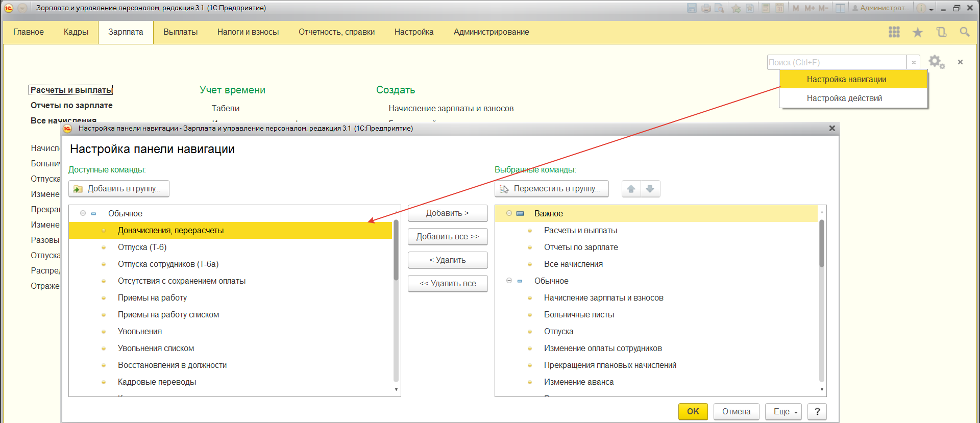The height and width of the screenshot is (423, 980).
Task: Open Начисление зарплаты и взносов link under Создать
Action: pyautogui.click(x=451, y=109)
